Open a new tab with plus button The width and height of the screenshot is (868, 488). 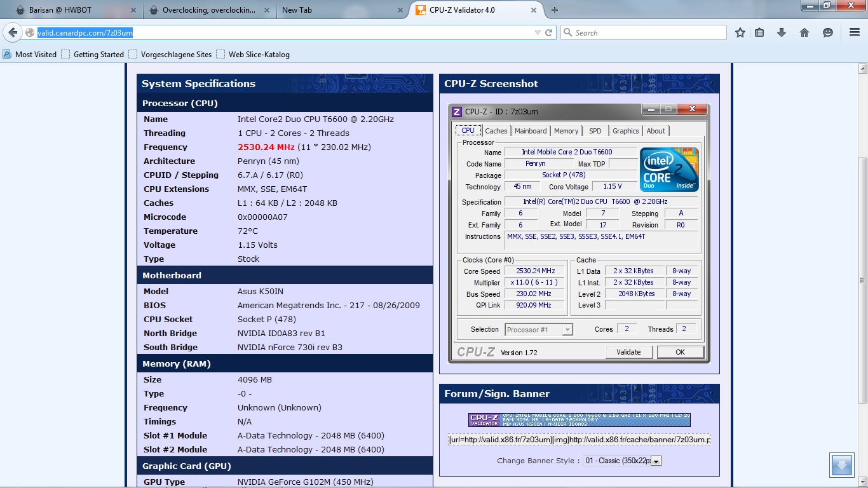555,10
